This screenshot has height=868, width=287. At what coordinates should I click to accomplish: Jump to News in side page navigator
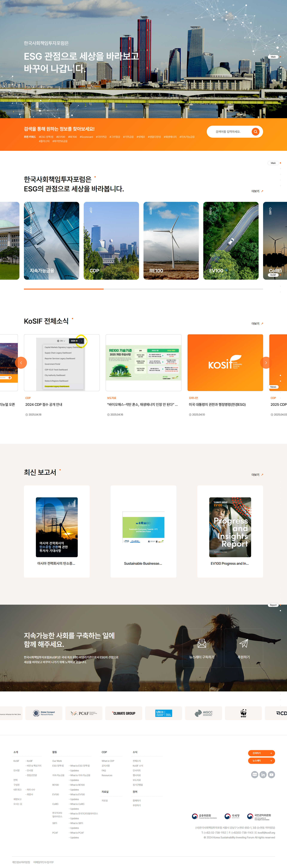click(273, 387)
